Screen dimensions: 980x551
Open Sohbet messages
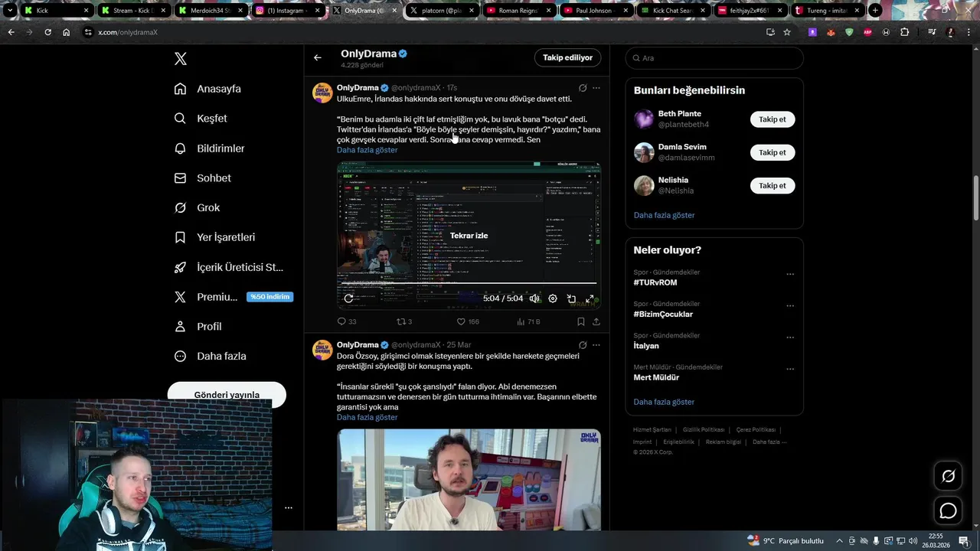(202, 178)
